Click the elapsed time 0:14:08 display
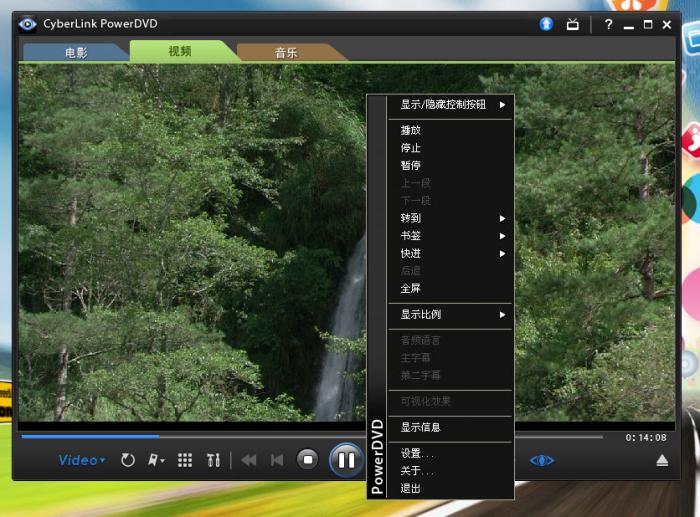Viewport: 700px width, 517px height. point(646,438)
